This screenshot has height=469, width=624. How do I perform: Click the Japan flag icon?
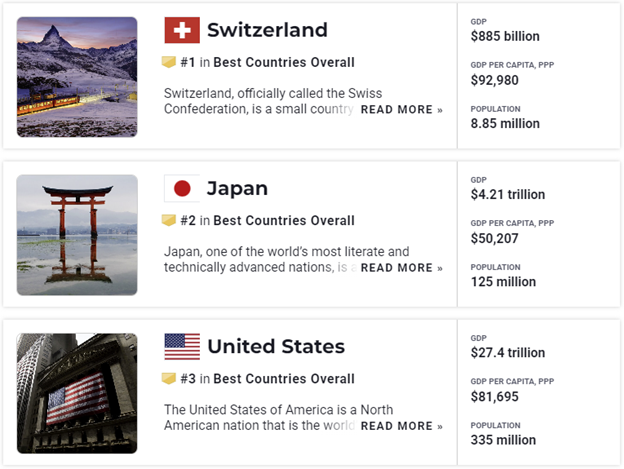click(x=182, y=188)
